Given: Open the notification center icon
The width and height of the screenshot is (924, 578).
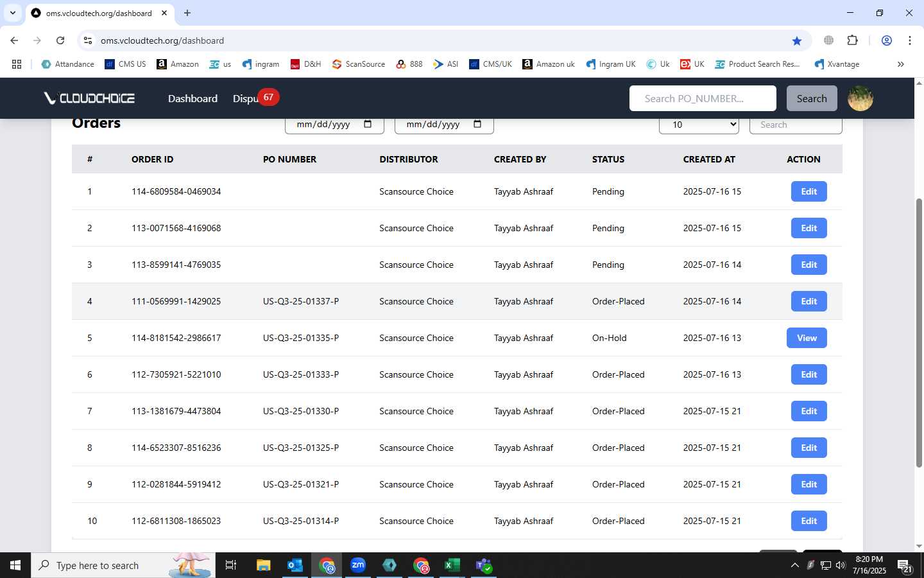Looking at the screenshot, I should [x=905, y=566].
